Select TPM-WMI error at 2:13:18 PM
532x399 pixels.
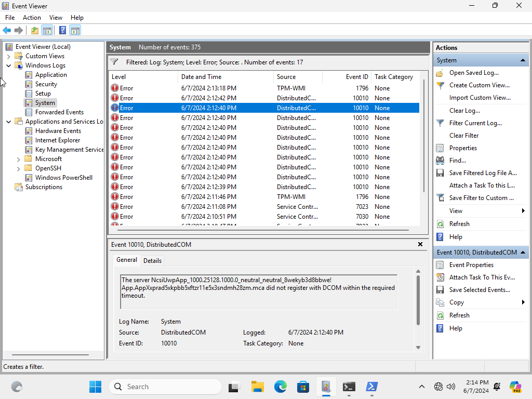pos(264,88)
